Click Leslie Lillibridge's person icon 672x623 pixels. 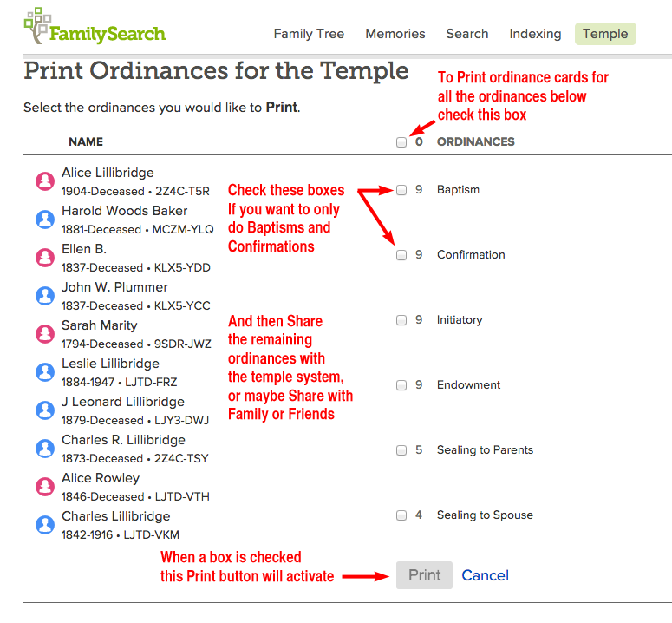(45, 372)
